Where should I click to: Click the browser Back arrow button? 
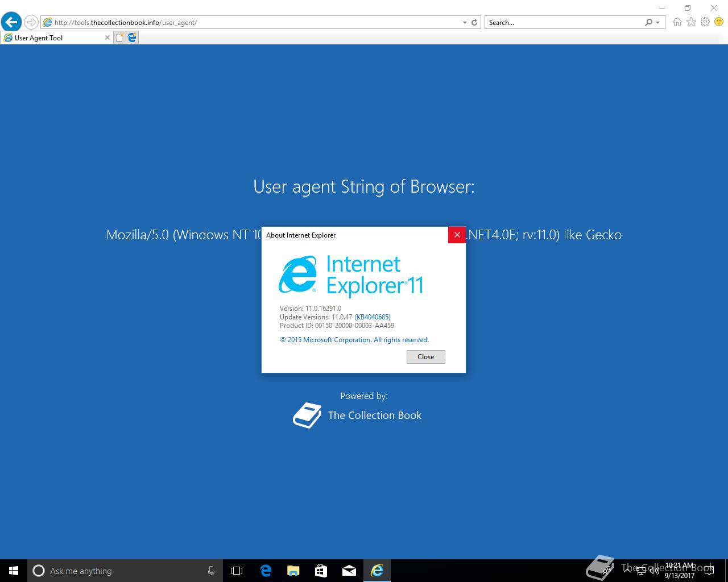pos(11,22)
